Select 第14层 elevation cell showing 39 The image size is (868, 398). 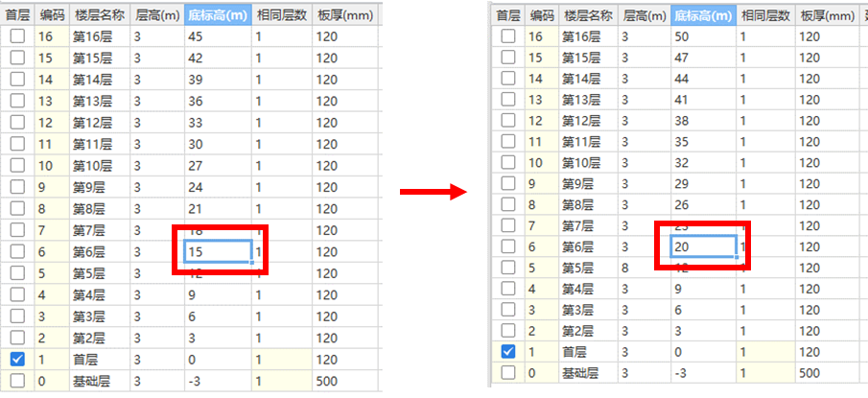217,80
